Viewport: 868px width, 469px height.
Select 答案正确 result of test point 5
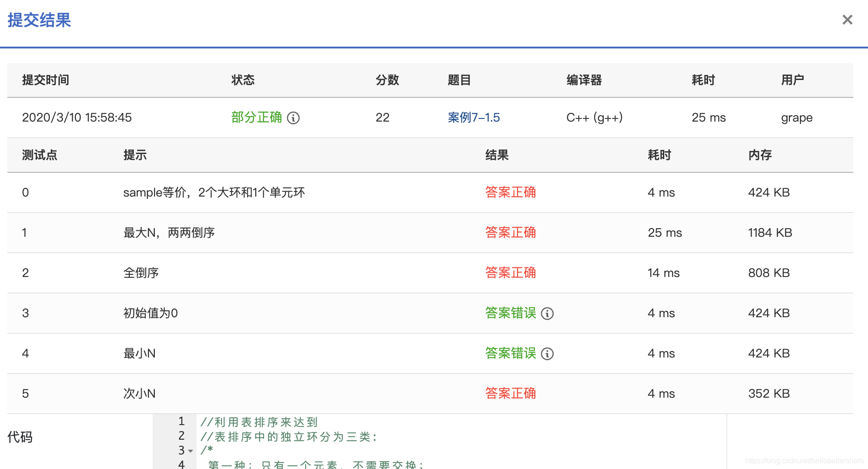point(510,394)
